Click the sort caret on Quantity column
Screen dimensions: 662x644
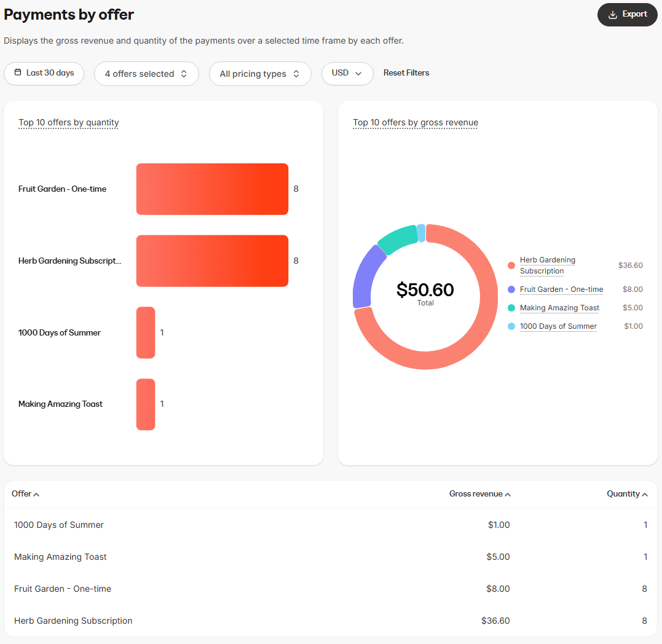tap(645, 493)
